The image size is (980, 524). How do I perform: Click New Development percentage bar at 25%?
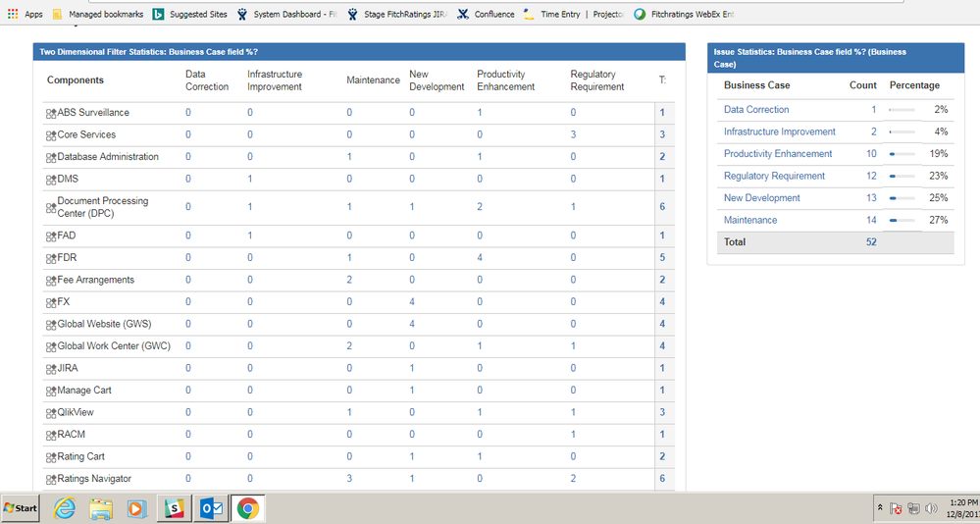point(902,198)
